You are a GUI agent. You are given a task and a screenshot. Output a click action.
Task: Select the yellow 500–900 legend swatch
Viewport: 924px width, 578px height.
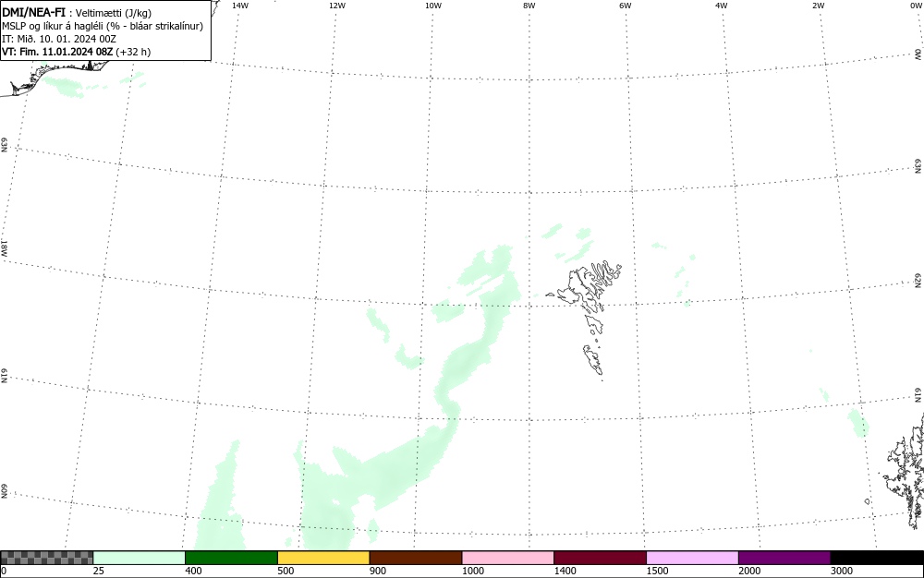(323, 558)
